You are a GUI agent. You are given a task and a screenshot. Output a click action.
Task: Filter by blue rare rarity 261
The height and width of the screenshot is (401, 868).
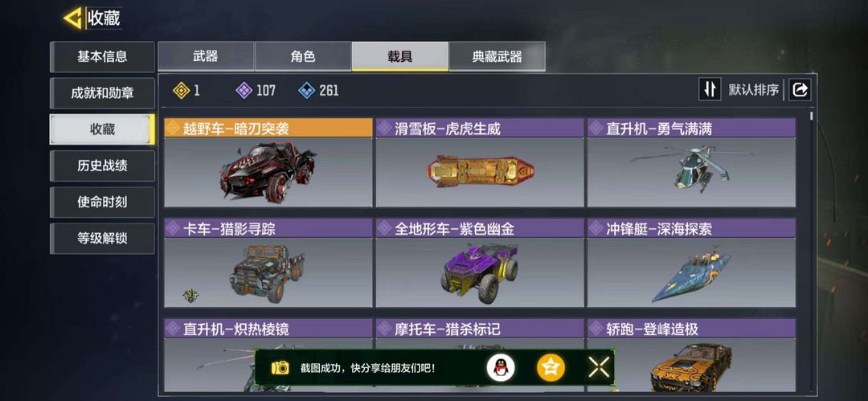click(x=319, y=90)
